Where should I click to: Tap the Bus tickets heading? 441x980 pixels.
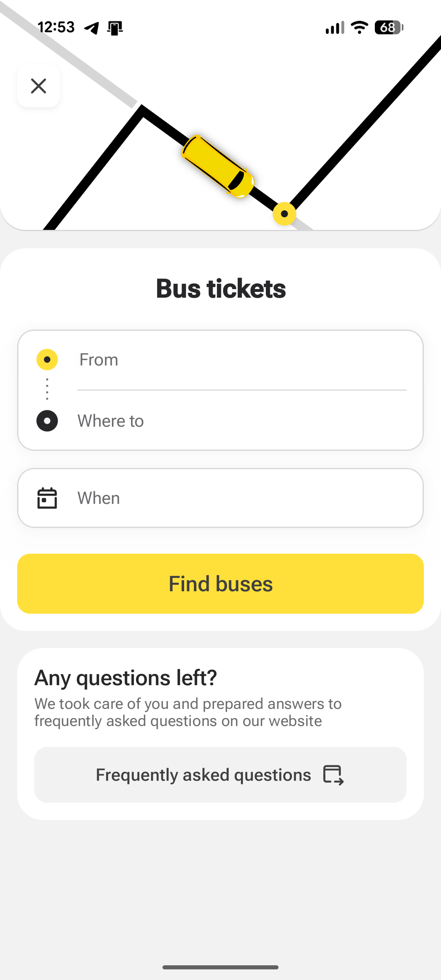220,289
